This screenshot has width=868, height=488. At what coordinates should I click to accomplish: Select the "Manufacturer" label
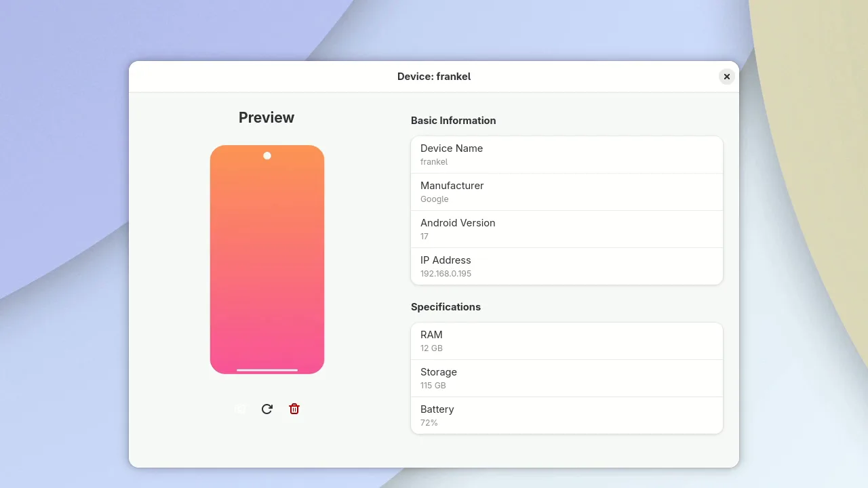[452, 186]
